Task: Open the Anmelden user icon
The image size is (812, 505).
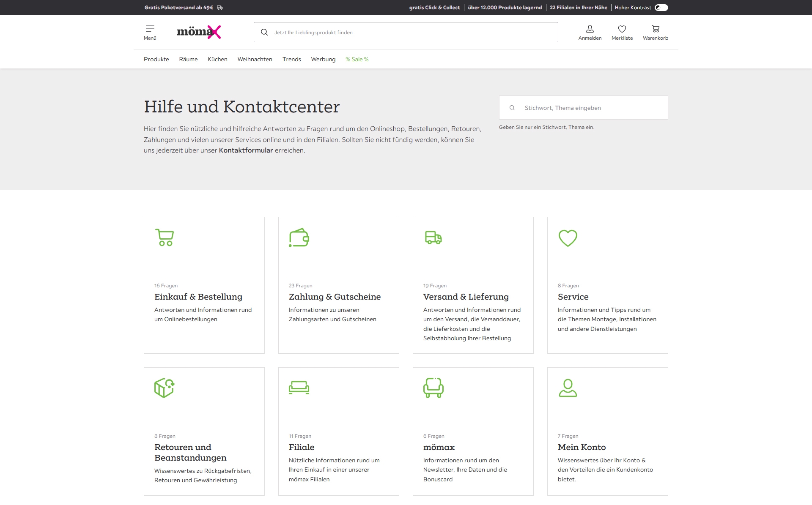Action: point(590,29)
